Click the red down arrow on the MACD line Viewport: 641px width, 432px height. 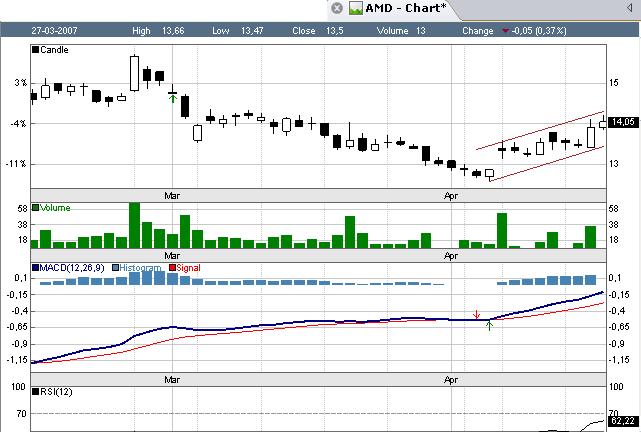click(x=476, y=314)
